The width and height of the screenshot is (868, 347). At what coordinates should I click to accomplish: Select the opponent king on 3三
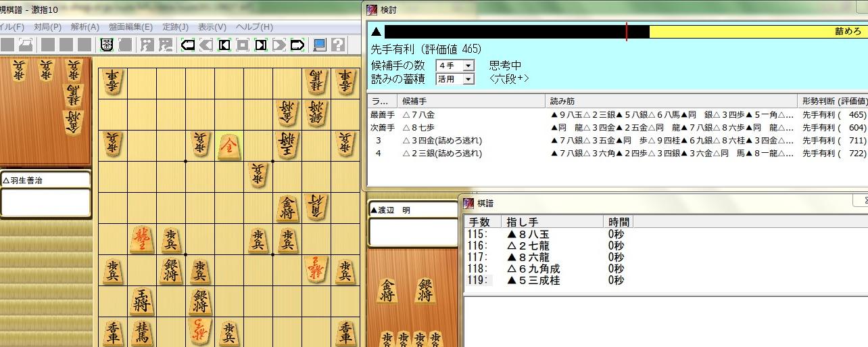(287, 145)
